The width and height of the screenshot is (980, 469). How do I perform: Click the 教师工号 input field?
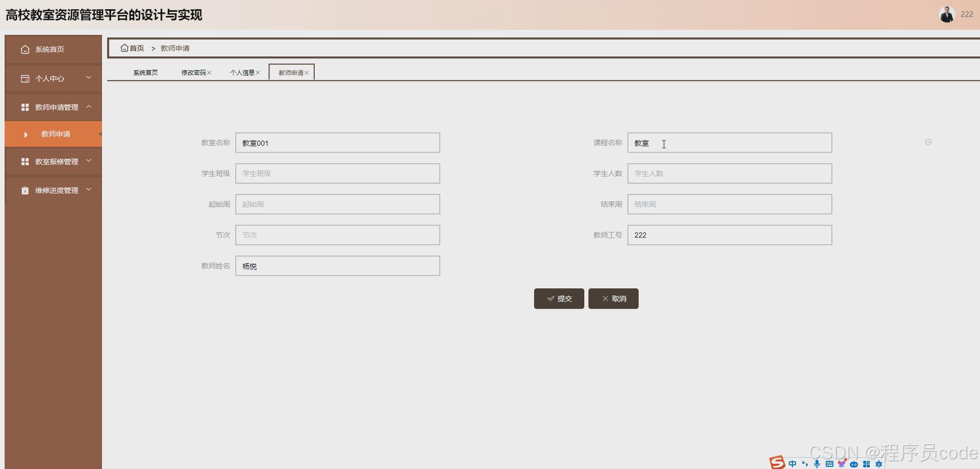coord(729,235)
